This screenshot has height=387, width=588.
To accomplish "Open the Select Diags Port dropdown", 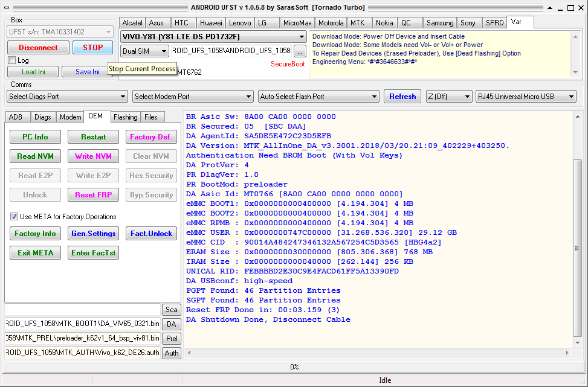I will pos(67,97).
